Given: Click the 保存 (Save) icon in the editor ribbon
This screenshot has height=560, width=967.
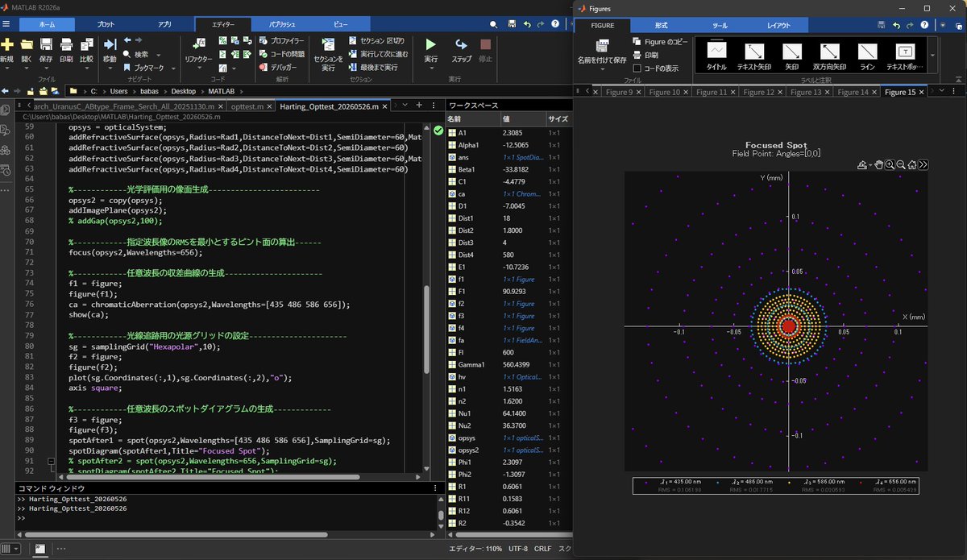Looking at the screenshot, I should coord(46,44).
